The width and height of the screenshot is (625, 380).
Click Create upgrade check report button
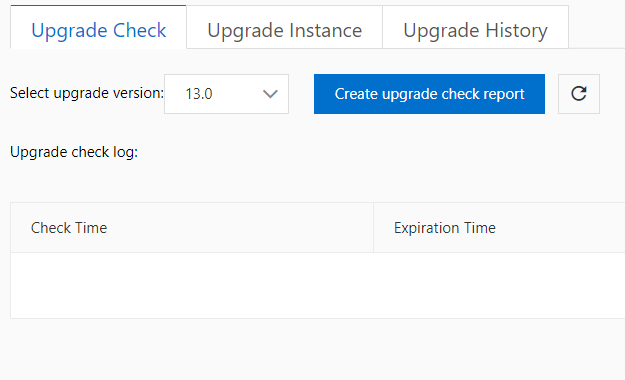click(429, 94)
